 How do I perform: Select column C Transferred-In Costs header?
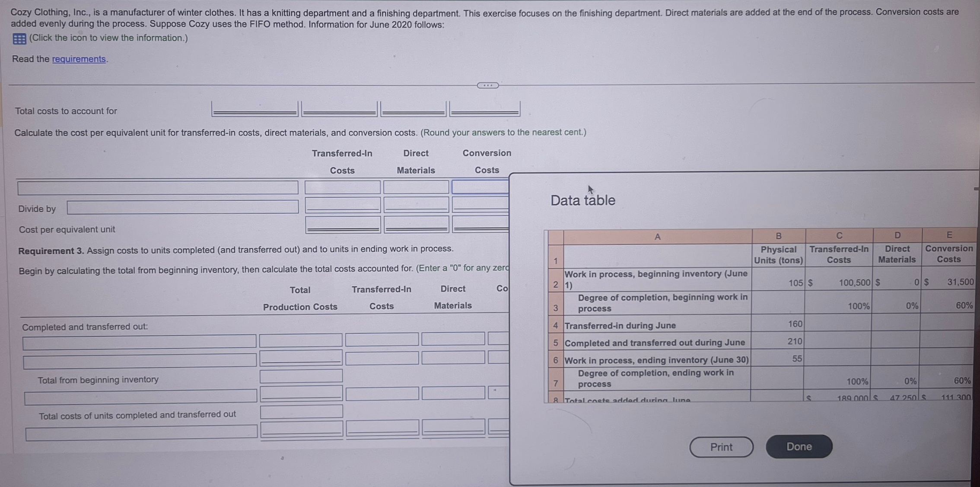tap(839, 236)
